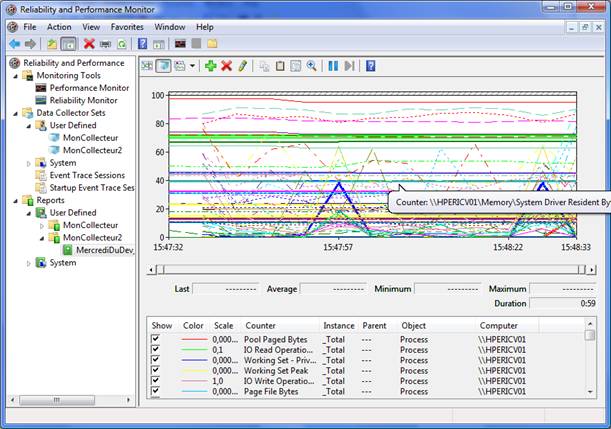Expand System under Data Collector Sets
611x429 pixels.
pos(28,163)
